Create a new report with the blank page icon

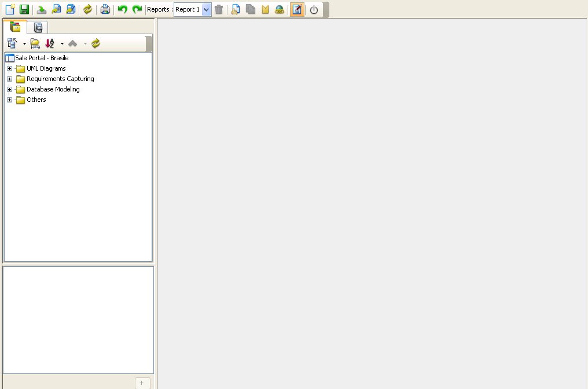(10, 9)
